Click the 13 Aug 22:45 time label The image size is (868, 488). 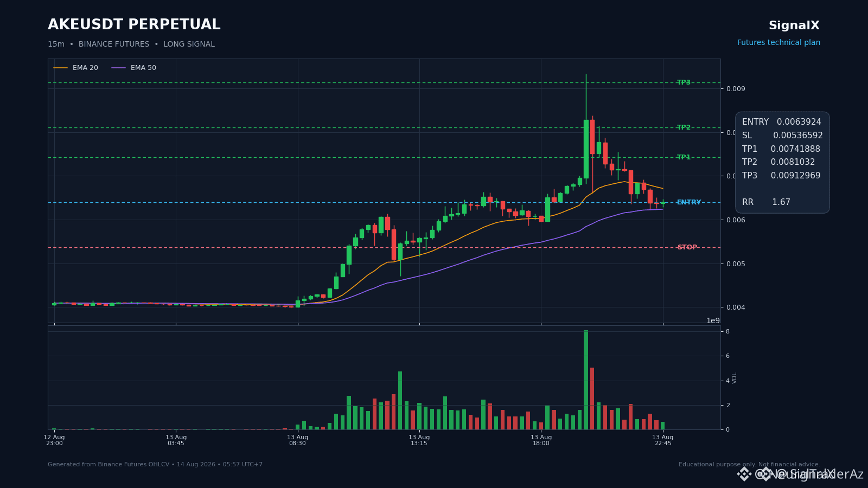[x=663, y=440]
